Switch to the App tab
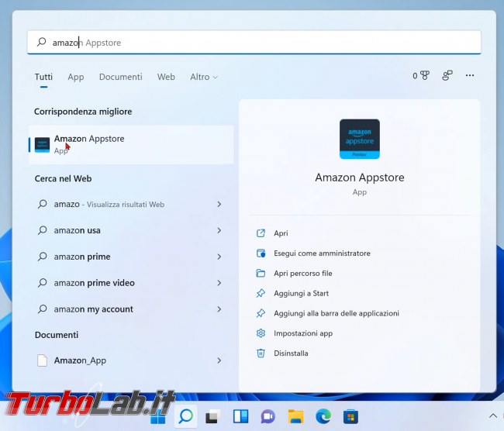The width and height of the screenshot is (504, 431). pos(75,77)
